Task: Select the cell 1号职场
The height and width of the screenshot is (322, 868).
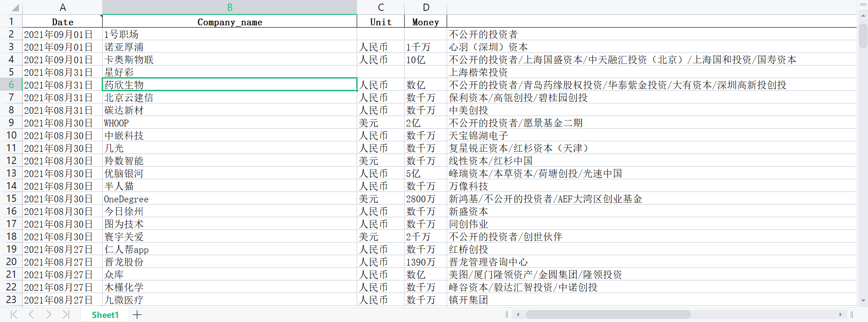Action: 230,34
